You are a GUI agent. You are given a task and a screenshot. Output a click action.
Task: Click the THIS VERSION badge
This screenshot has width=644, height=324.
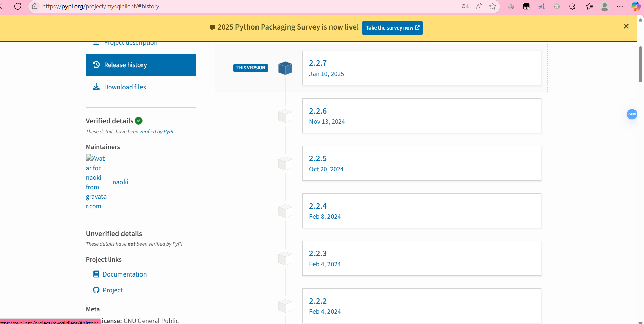[x=251, y=68]
